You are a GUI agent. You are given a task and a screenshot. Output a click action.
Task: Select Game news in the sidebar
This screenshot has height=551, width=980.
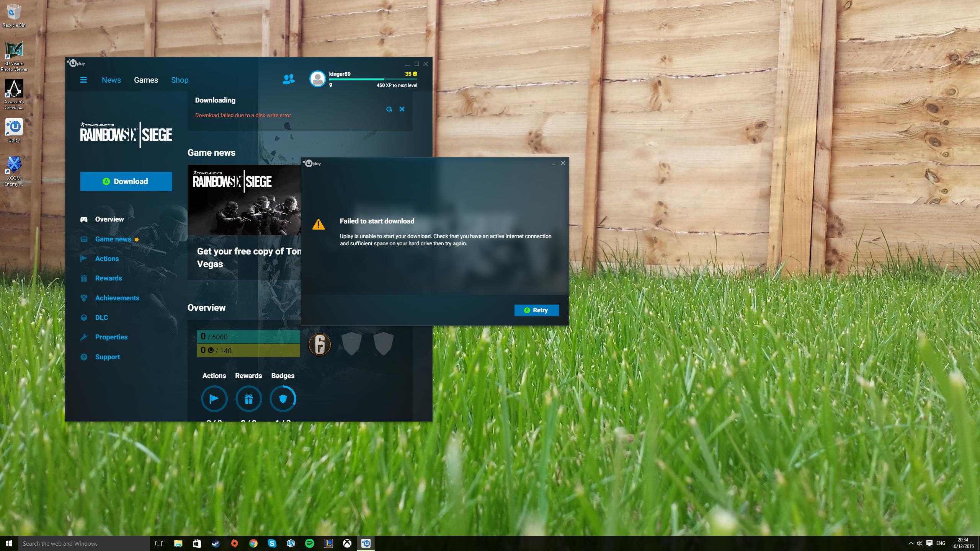click(113, 239)
